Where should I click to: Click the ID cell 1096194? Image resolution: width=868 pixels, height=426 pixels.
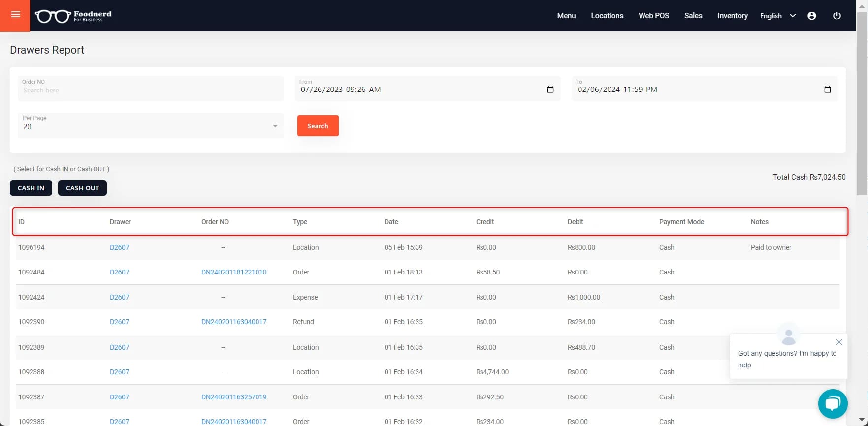pyautogui.click(x=32, y=247)
